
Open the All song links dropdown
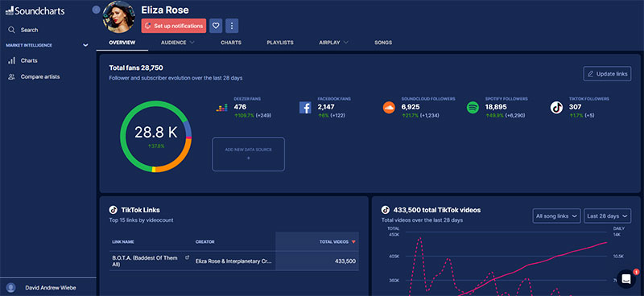pyautogui.click(x=556, y=216)
